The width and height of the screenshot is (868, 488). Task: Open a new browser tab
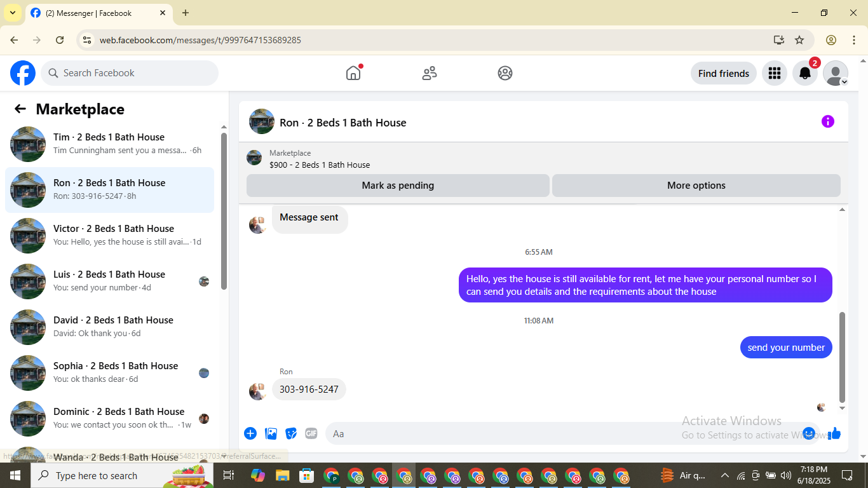186,13
